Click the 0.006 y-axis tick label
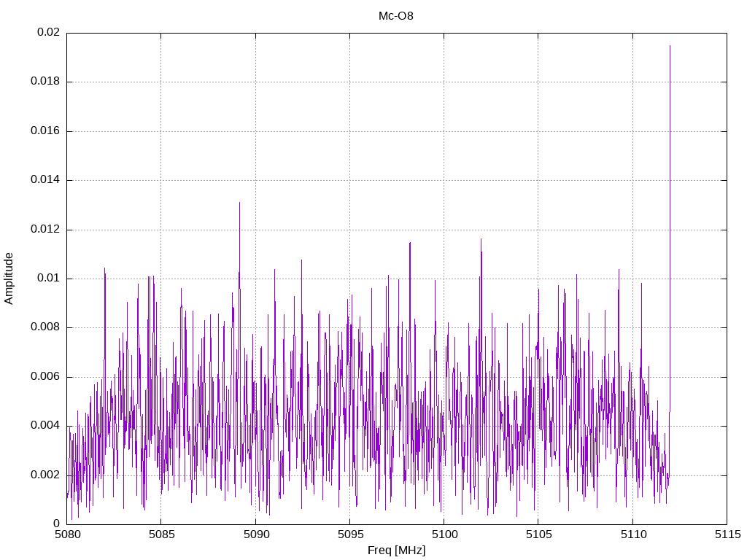747x560 pixels. (44, 377)
